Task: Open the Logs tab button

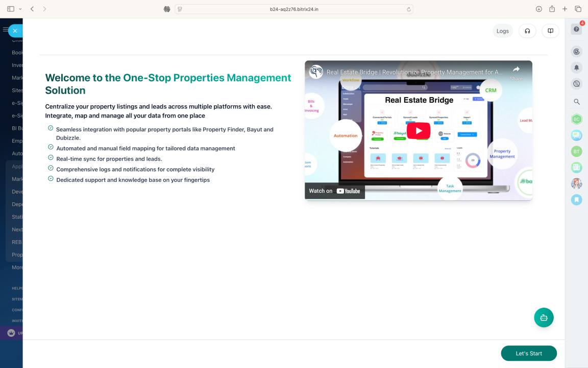Action: (x=502, y=31)
